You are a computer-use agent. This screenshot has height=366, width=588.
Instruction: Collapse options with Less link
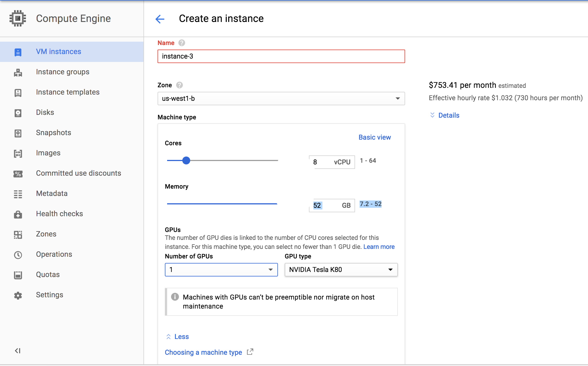coord(181,337)
